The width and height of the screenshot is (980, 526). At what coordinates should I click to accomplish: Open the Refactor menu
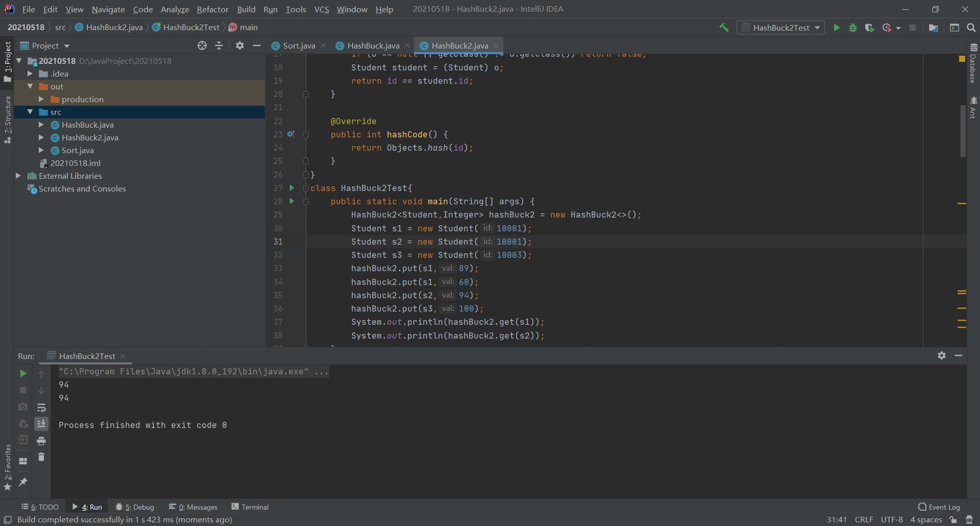click(212, 9)
